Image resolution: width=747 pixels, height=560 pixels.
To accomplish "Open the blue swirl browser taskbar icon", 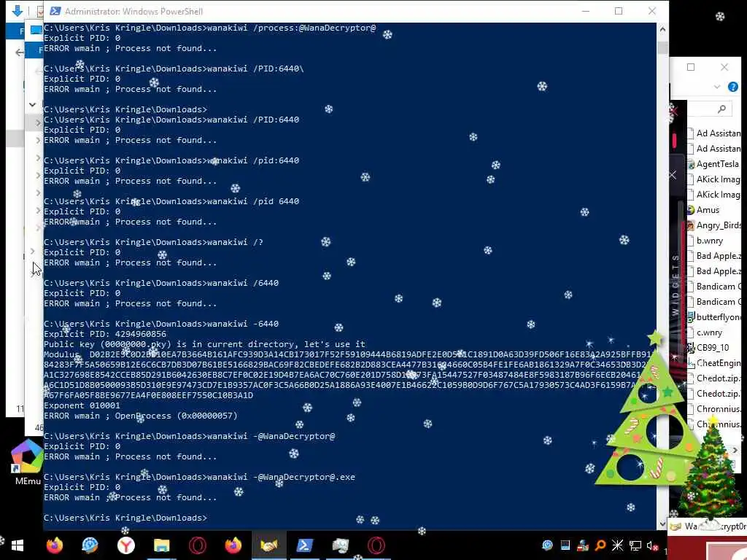I will click(x=90, y=545).
